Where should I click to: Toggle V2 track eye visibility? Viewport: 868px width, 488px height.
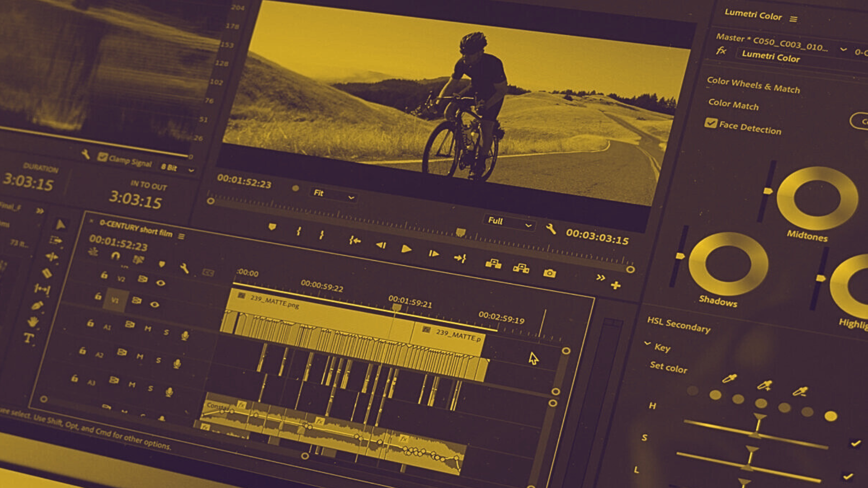[160, 283]
